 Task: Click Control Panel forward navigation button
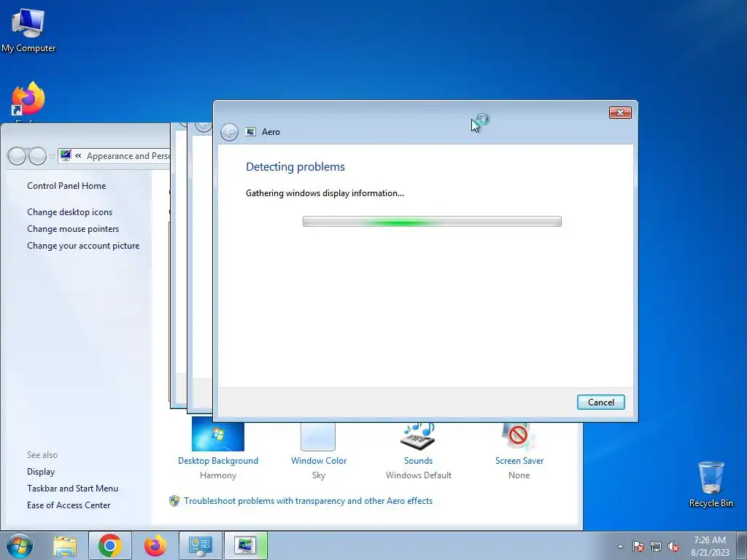click(x=37, y=156)
